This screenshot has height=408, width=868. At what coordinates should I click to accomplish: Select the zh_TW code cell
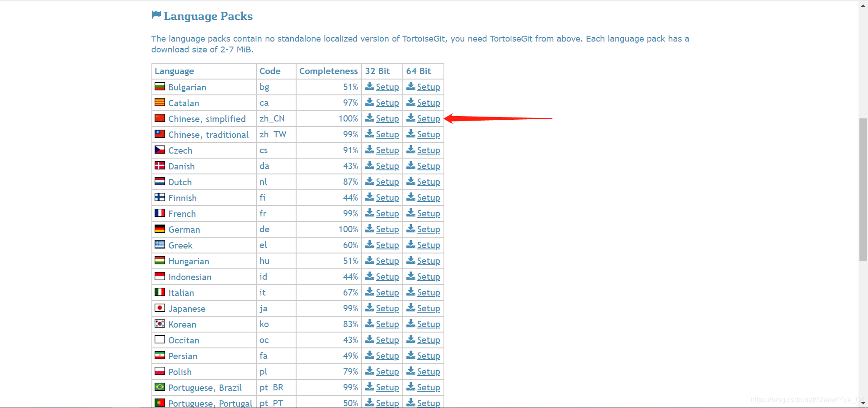tap(276, 134)
